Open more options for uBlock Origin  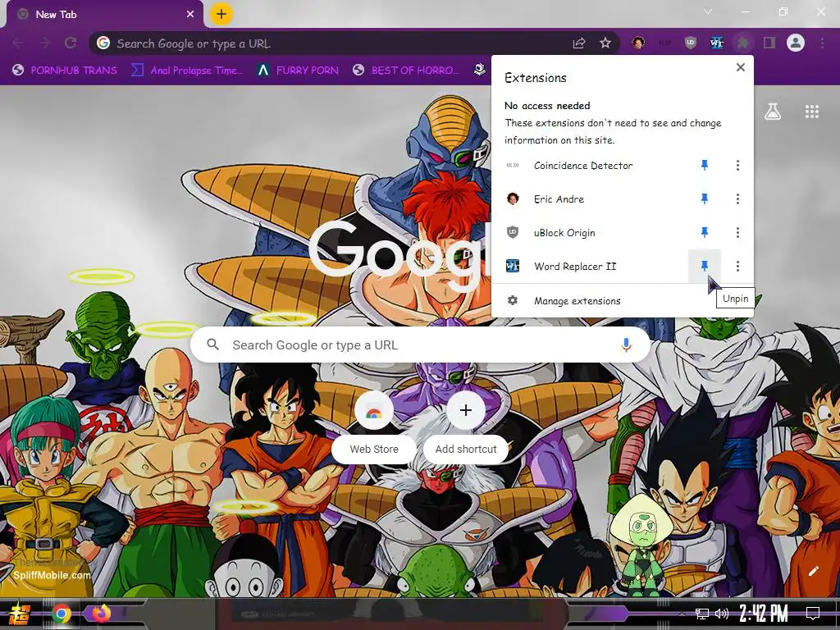point(737,232)
